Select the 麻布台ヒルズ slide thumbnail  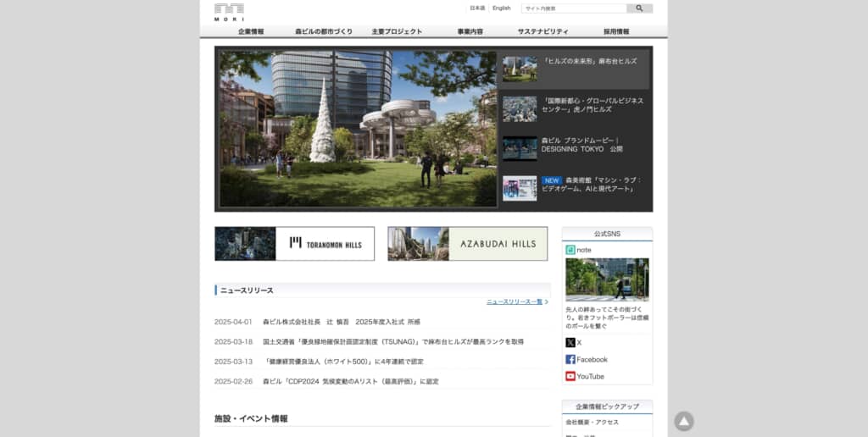click(520, 69)
